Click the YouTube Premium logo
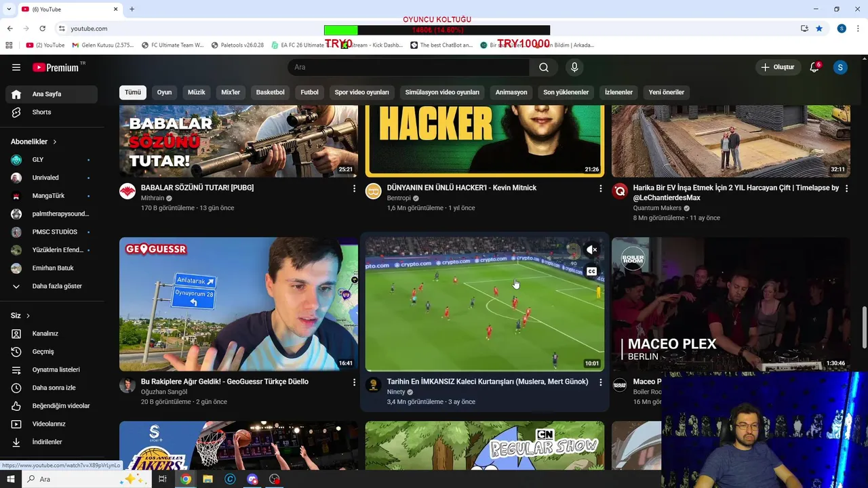Screen dimensions: 868x488 [58, 67]
